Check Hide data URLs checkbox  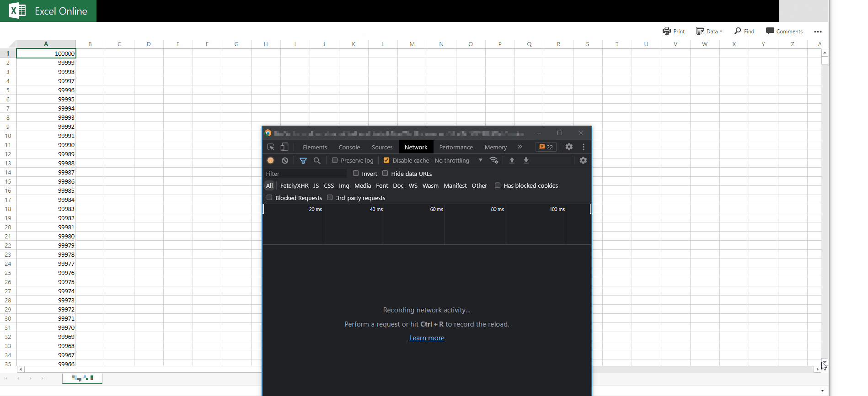pyautogui.click(x=385, y=173)
